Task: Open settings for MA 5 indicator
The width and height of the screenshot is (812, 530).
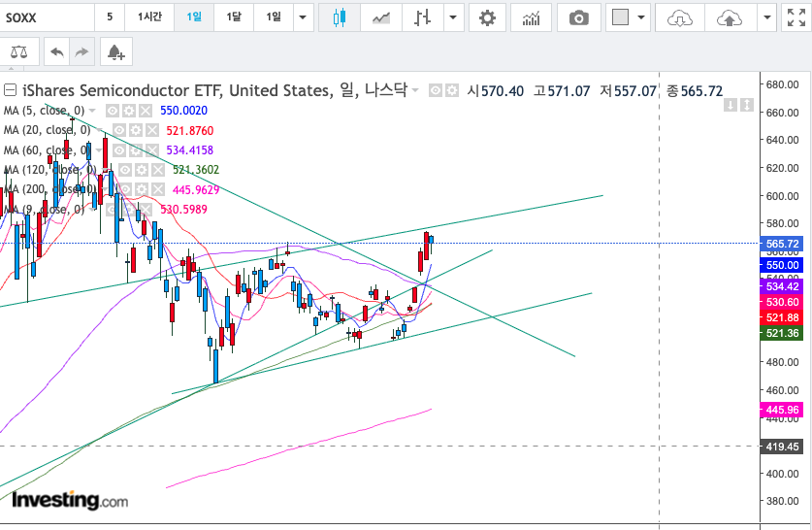Action: [x=129, y=111]
